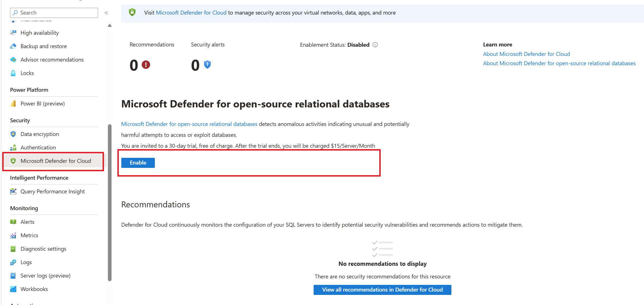Click the scroll-up arrow on sidebar scrollbar

[x=110, y=25]
